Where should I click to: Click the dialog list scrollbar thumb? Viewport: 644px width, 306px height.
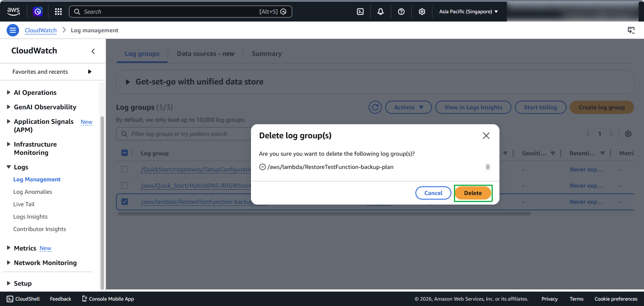[488, 167]
